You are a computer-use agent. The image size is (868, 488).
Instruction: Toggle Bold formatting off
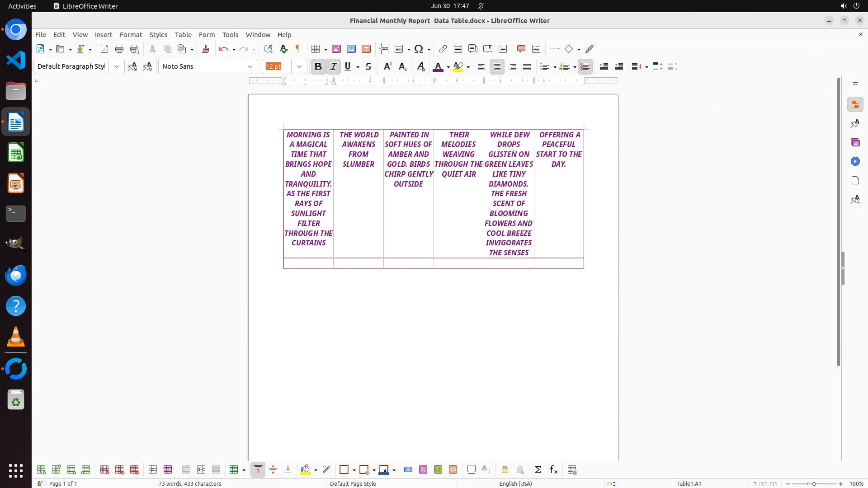318,66
